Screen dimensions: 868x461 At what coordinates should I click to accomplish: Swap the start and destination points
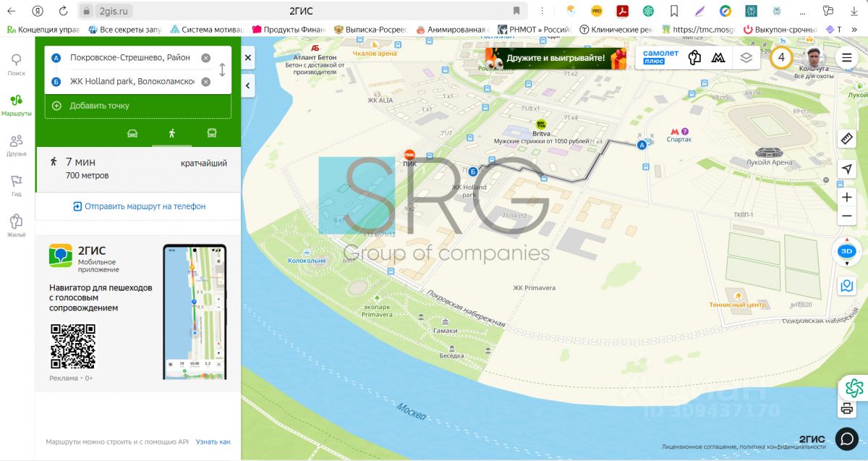pyautogui.click(x=222, y=69)
